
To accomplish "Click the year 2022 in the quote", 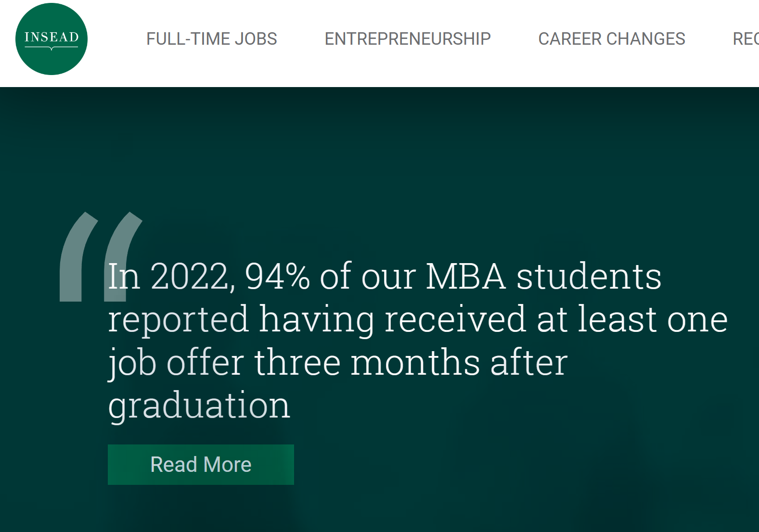I will click(190, 277).
